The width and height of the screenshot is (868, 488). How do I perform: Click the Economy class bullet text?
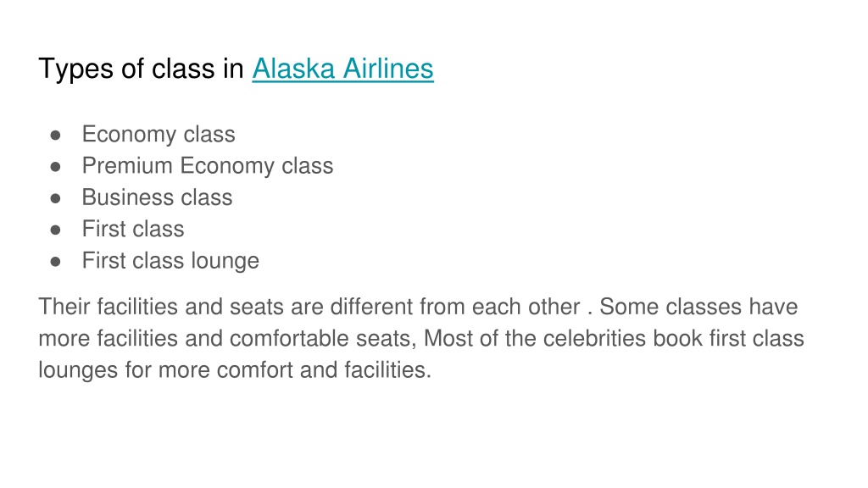pyautogui.click(x=159, y=135)
